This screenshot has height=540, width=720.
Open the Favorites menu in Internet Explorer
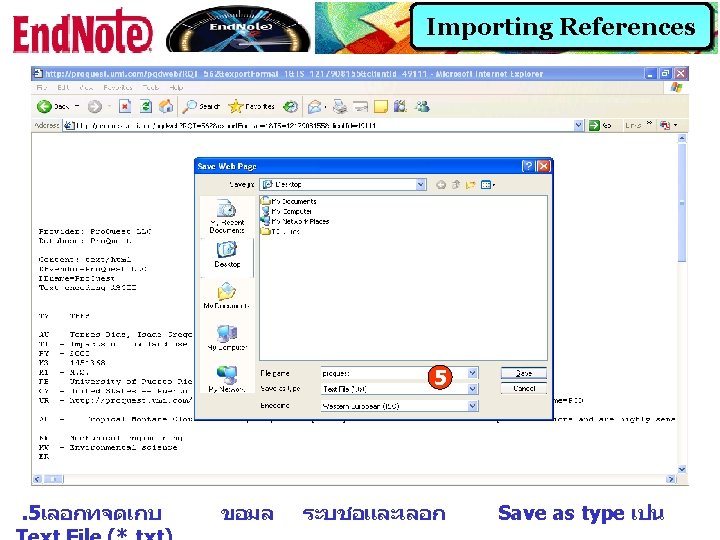tap(118, 87)
